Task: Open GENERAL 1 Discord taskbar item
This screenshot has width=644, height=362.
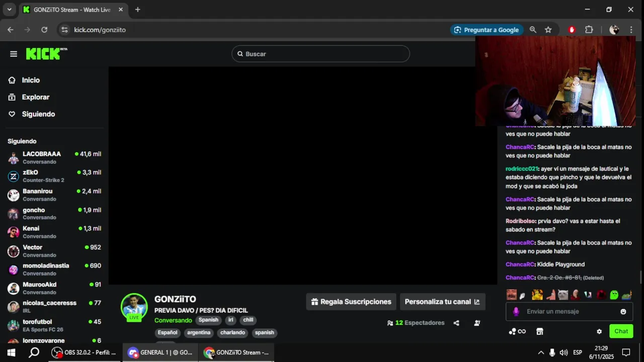Action: point(160,352)
